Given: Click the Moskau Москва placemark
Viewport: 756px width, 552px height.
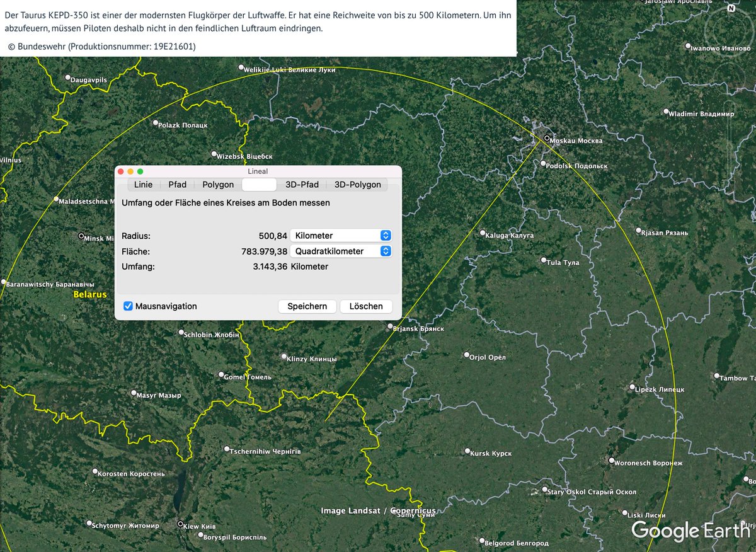Looking at the screenshot, I should pyautogui.click(x=547, y=139).
